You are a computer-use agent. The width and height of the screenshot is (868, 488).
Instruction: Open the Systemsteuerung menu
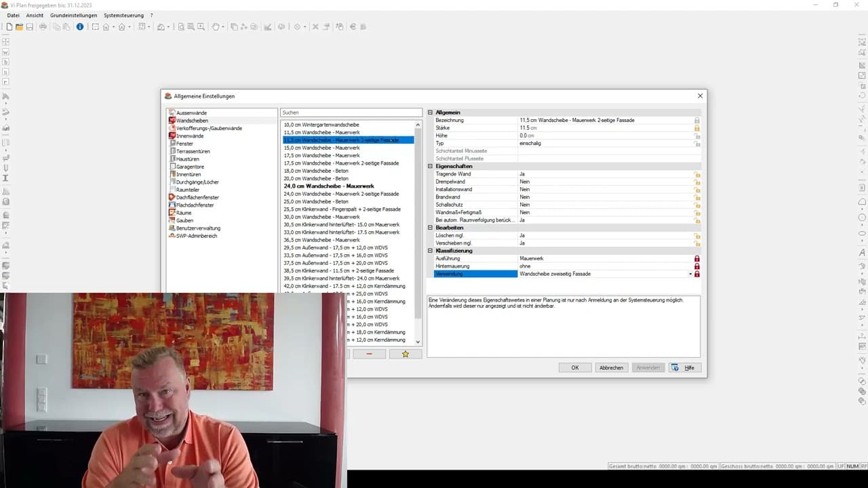tap(123, 15)
